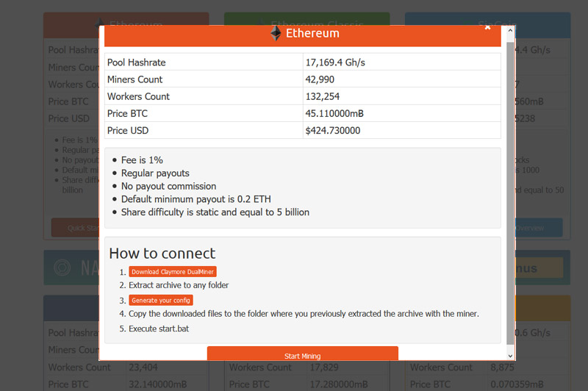Click background Price BTC 0.070359mB value
The width and height of the screenshot is (588, 391).
pyautogui.click(x=517, y=384)
